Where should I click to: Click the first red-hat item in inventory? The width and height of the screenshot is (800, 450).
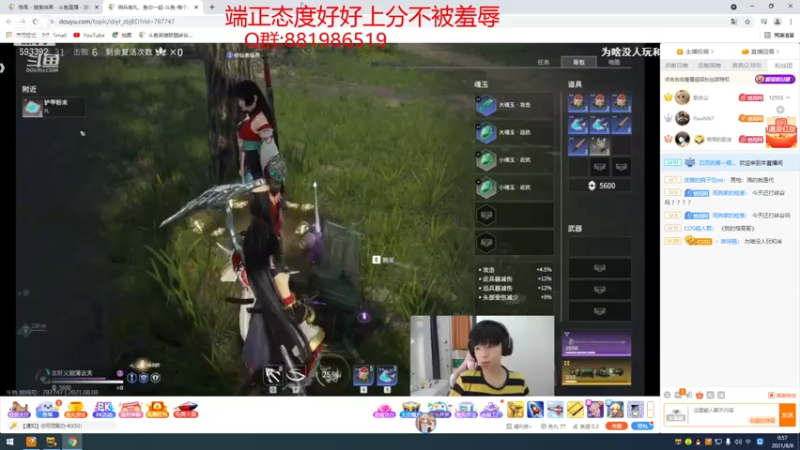pos(578,103)
